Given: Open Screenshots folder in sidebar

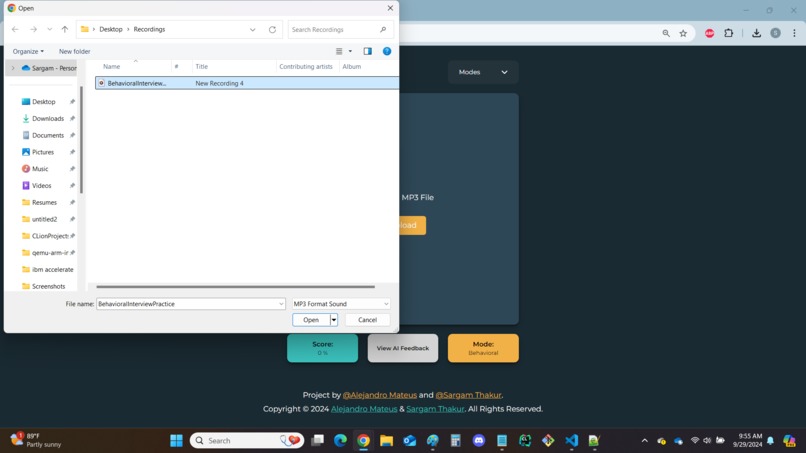Looking at the screenshot, I should [x=48, y=286].
